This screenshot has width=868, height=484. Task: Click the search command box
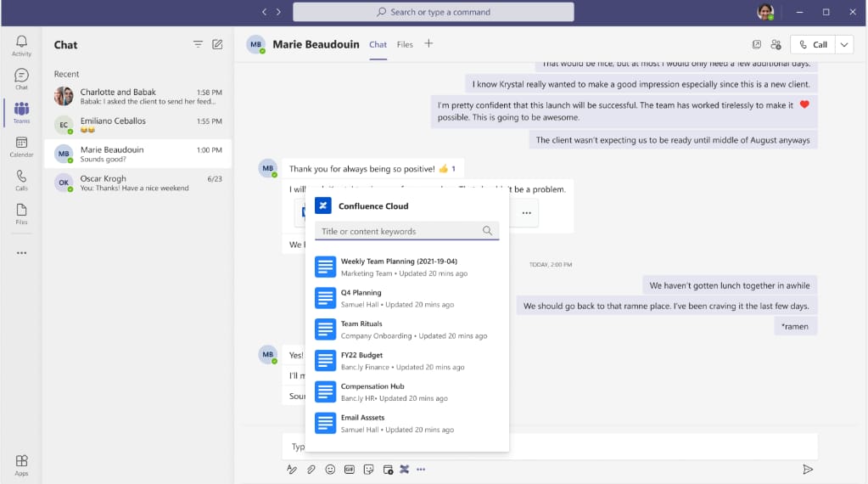point(434,12)
